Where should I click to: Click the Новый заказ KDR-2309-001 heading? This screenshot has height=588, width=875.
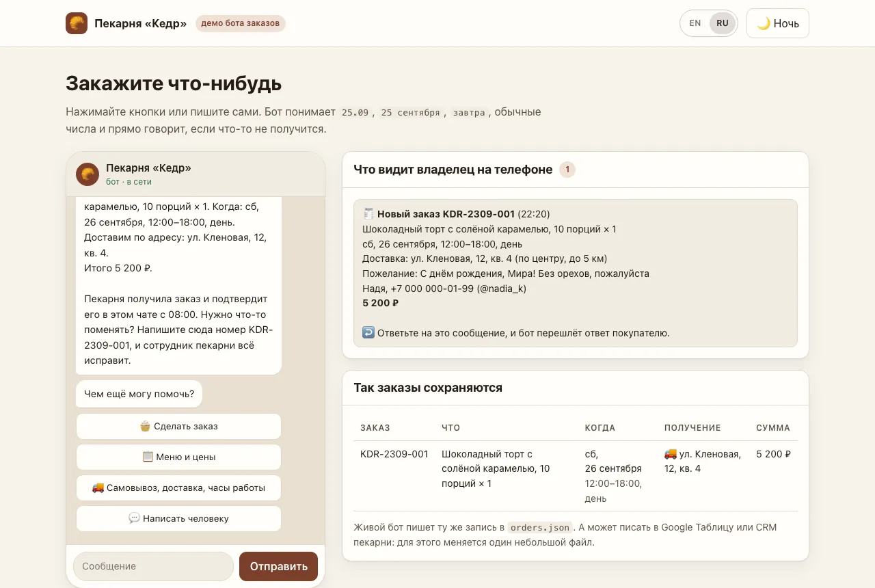click(446, 214)
